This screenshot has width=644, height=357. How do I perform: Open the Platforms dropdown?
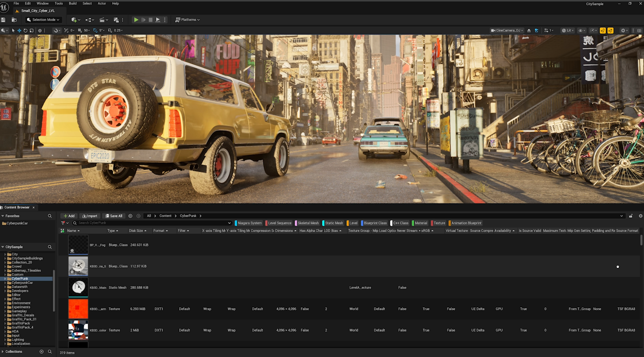coord(187,19)
